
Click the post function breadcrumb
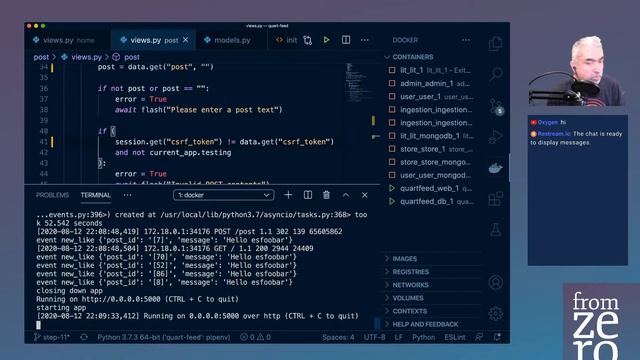(126, 57)
